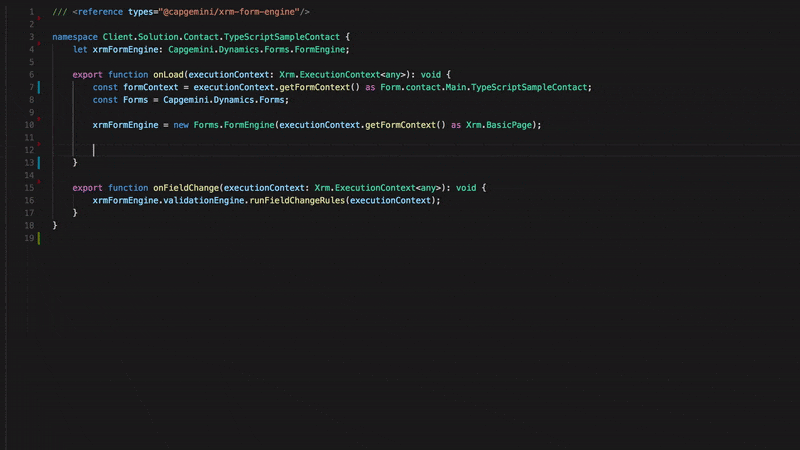The width and height of the screenshot is (800, 450).
Task: Click the 'new' keyword on line 10
Action: click(181, 125)
